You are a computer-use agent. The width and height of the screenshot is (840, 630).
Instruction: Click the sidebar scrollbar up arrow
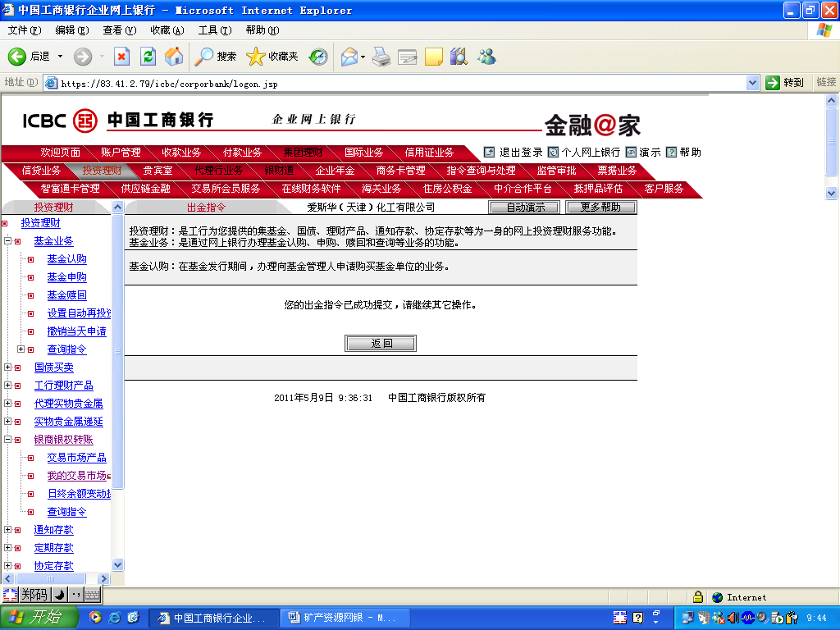click(118, 208)
